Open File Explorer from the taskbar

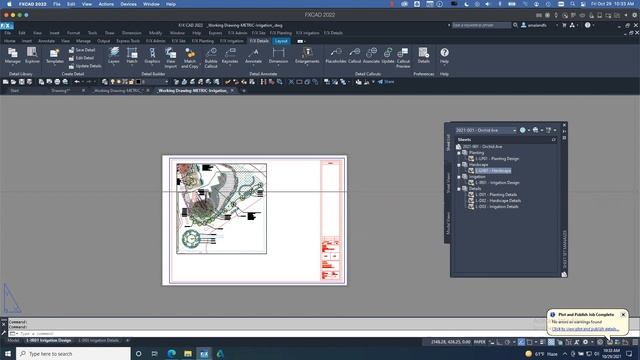[x=188, y=353]
